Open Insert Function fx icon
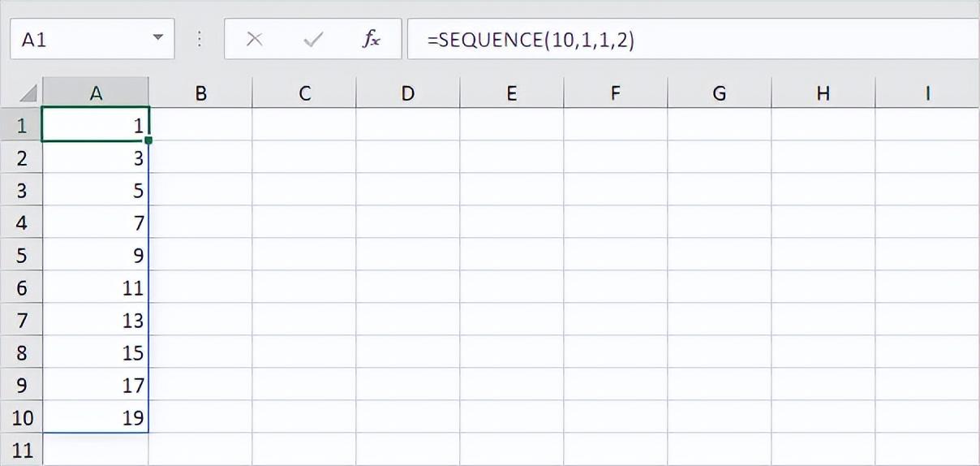Viewport: 980px width, 466px height. coord(371,39)
